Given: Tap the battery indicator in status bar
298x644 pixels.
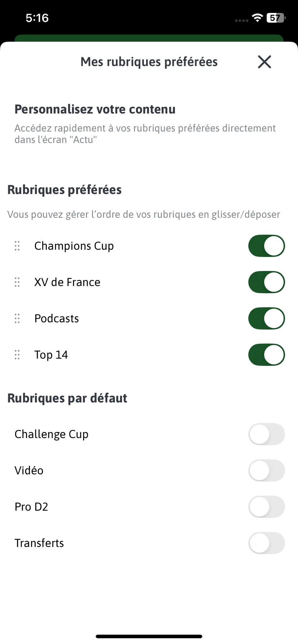Looking at the screenshot, I should pyautogui.click(x=276, y=18).
